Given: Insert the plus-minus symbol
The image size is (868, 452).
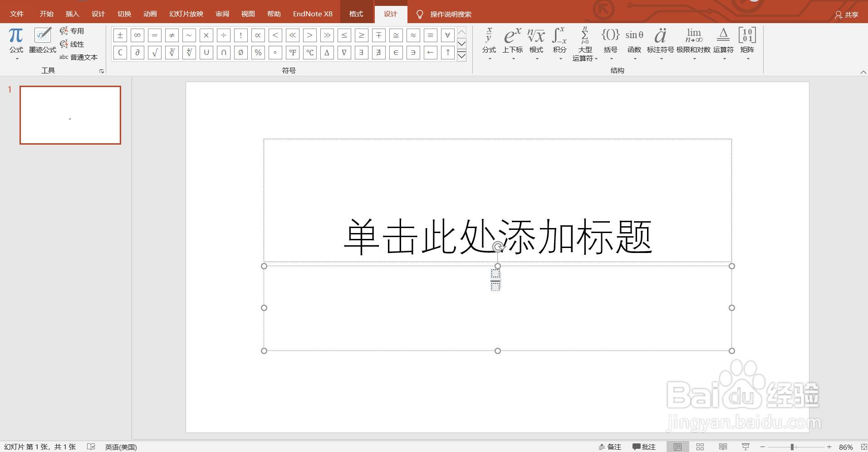Looking at the screenshot, I should [x=120, y=35].
